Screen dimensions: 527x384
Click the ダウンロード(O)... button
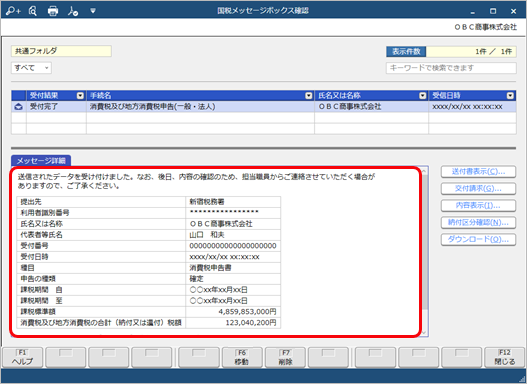click(x=478, y=240)
